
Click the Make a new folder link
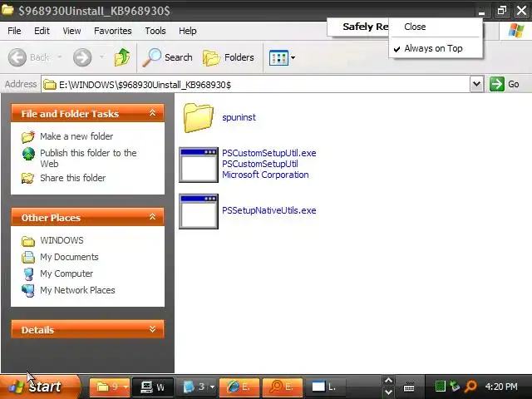[76, 136]
